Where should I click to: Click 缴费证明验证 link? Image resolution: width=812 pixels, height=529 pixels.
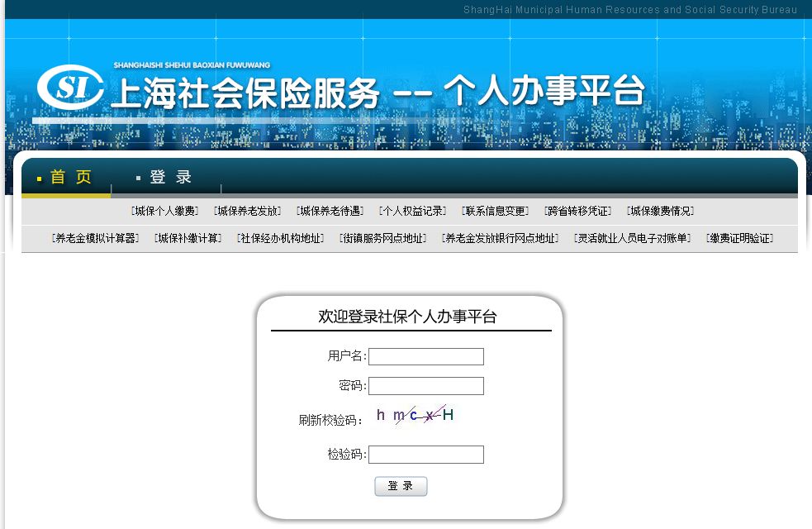[740, 238]
